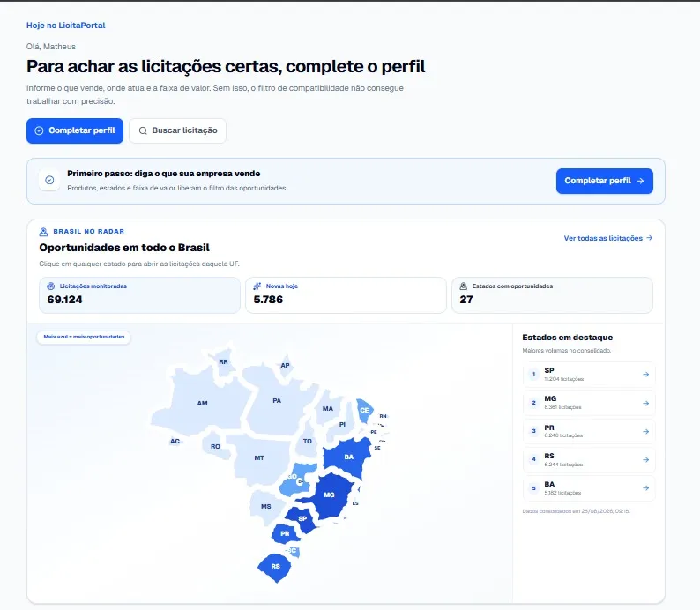Click the arrow icon on the BA ranking row
The image size is (700, 610).
tap(645, 488)
